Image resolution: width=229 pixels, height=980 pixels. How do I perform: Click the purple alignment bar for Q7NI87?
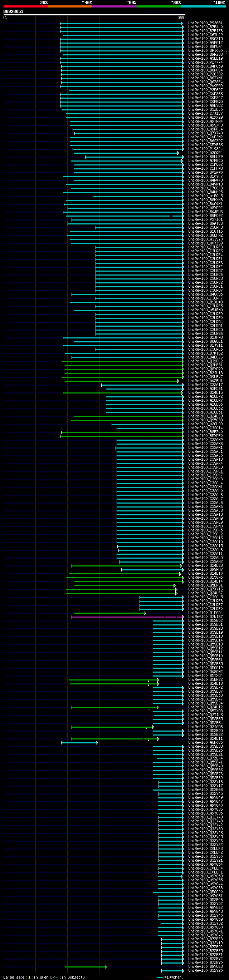(x=128, y=617)
